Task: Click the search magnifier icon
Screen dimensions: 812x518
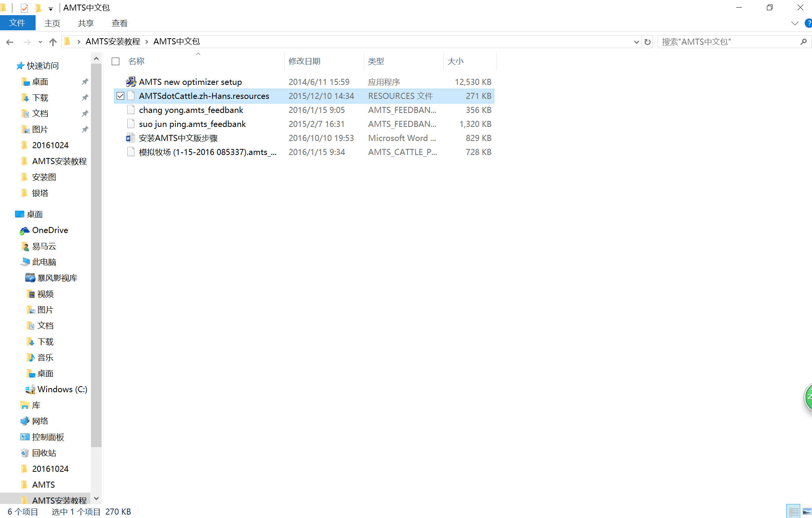Action: point(803,42)
